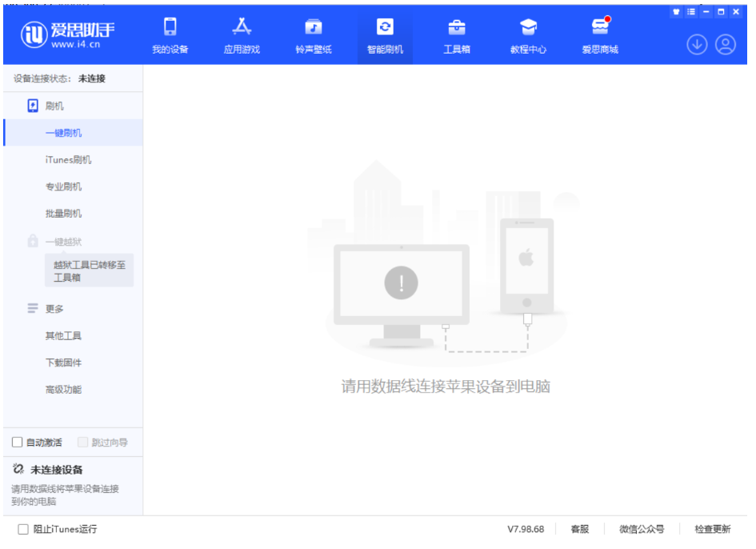Viewport: 756px width, 549px height.
Task: Open 应用游戏 apps and games section
Action: pyautogui.click(x=242, y=36)
